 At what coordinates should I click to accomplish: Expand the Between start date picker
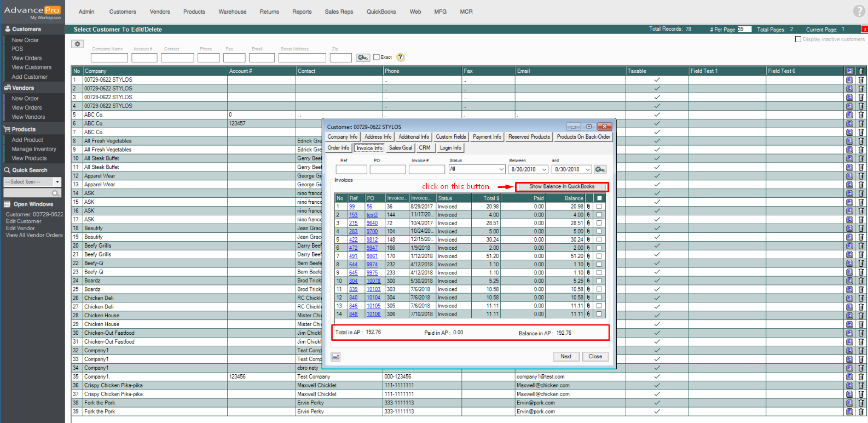click(544, 170)
